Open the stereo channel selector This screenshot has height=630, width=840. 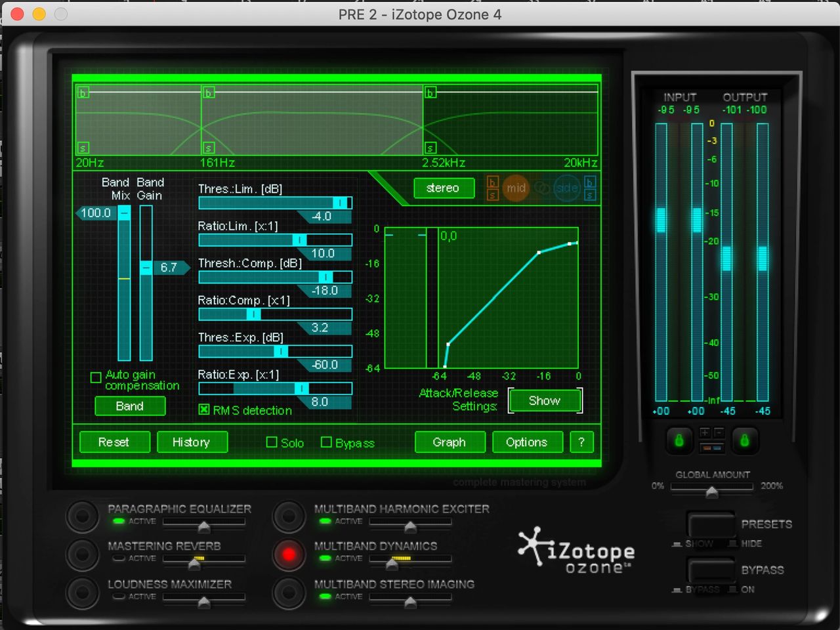[444, 188]
